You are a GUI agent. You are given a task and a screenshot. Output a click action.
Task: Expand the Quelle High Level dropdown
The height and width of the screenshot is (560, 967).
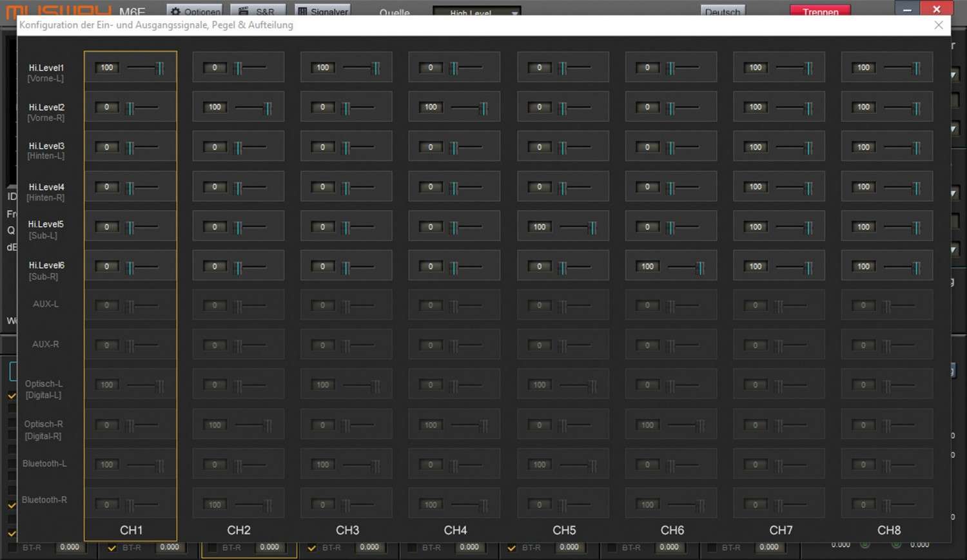coord(477,12)
